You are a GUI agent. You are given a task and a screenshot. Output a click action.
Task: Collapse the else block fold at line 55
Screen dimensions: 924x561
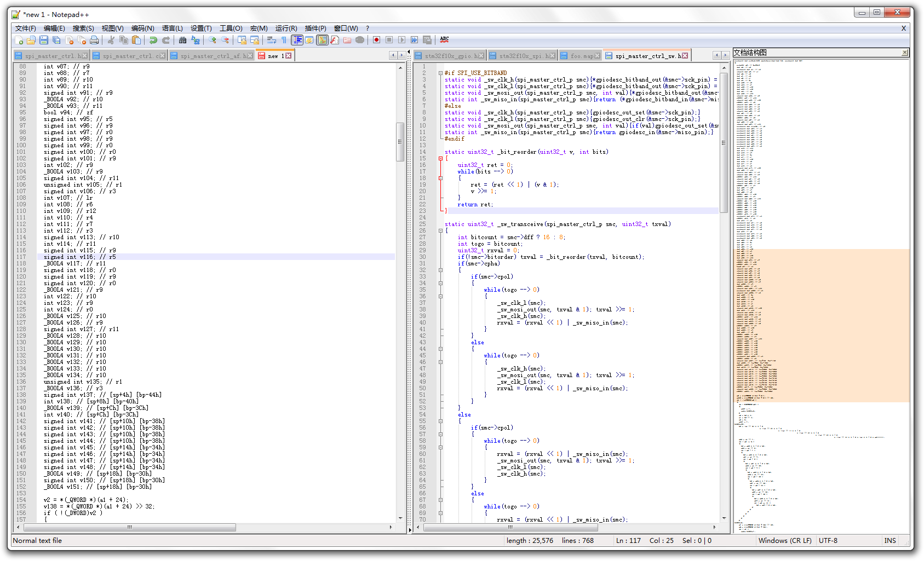(x=440, y=421)
